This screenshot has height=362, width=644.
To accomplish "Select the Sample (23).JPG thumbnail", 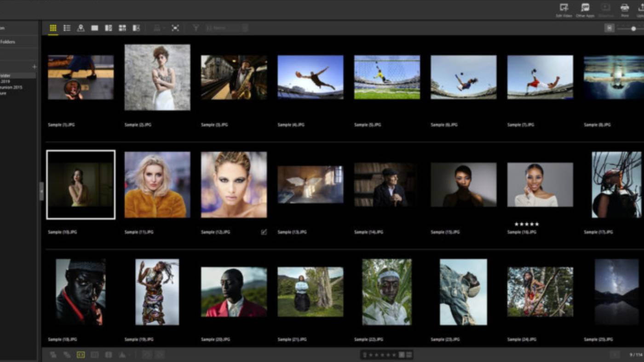I will click(464, 292).
